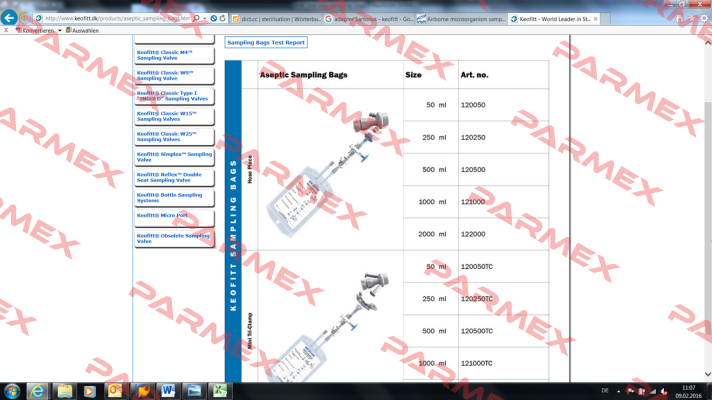The height and width of the screenshot is (400, 712).
Task: Click the scroll down arrow of the page
Action: (707, 375)
